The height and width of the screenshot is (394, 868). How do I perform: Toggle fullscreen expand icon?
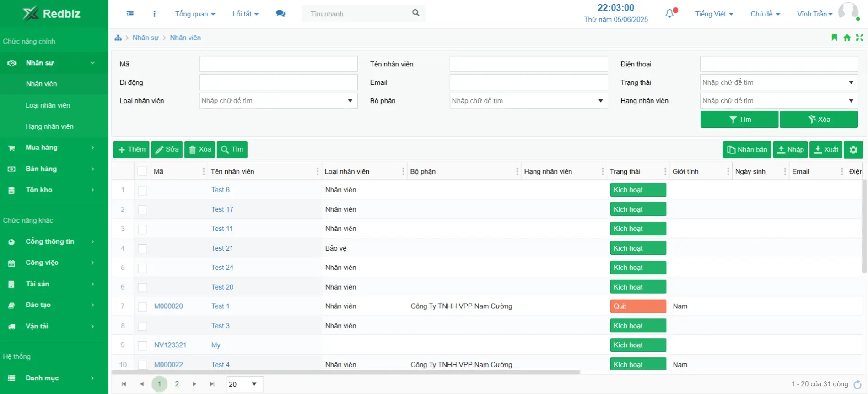(x=859, y=38)
